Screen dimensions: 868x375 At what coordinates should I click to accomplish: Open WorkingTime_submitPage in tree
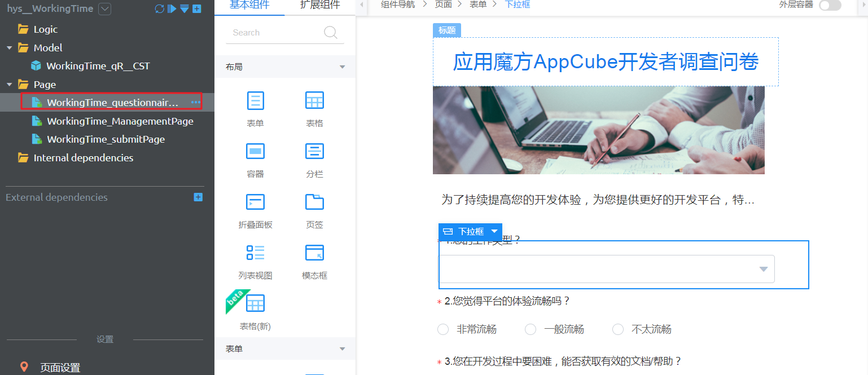click(x=106, y=139)
